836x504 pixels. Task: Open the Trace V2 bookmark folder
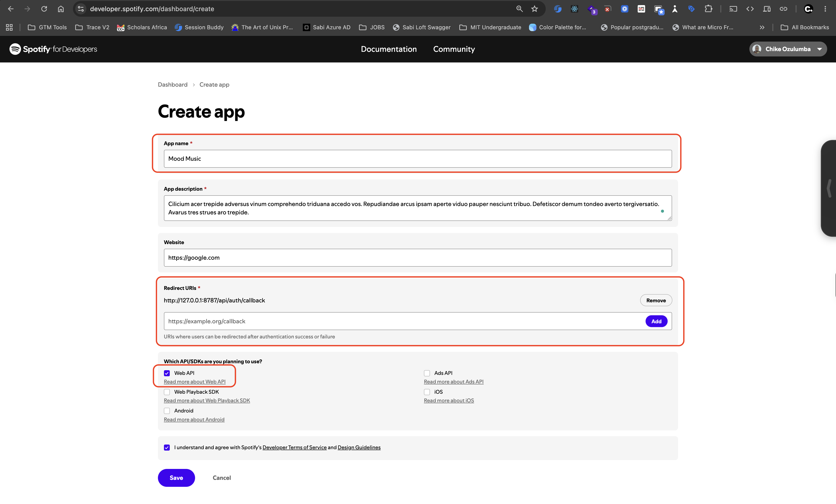(92, 27)
